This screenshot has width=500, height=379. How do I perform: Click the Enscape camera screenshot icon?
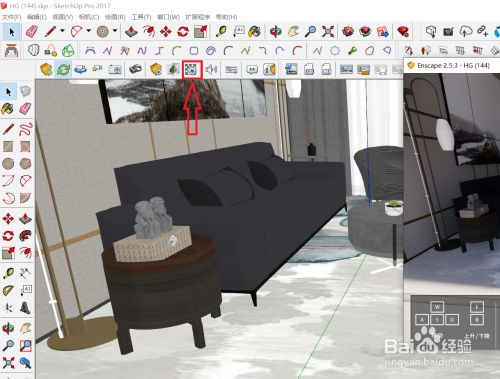(x=115, y=69)
